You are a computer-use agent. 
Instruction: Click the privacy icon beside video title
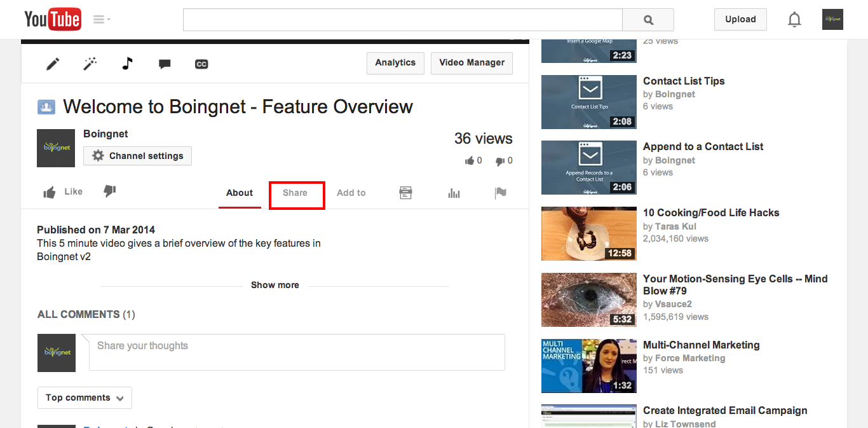46,107
